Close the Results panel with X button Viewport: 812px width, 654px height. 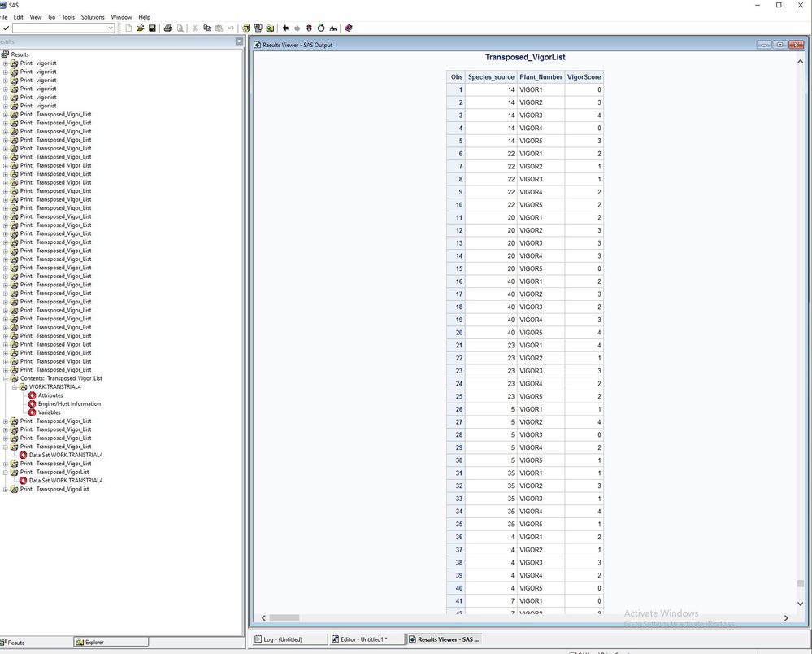pyautogui.click(x=239, y=41)
